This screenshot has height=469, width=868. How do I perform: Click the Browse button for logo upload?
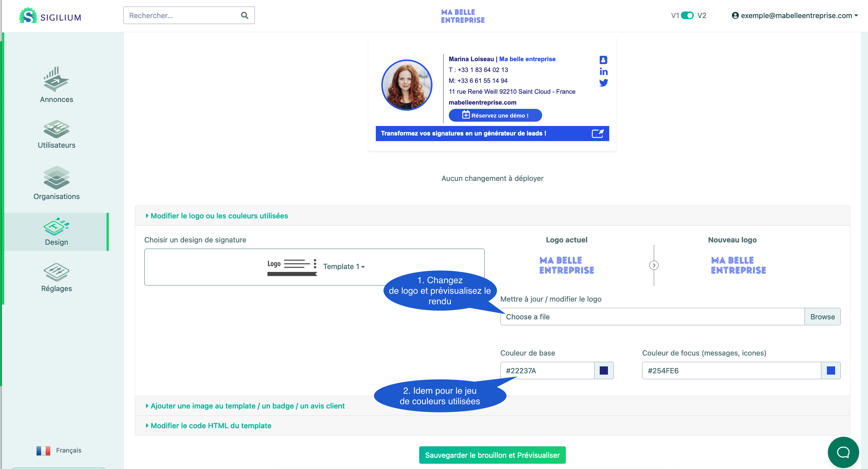tap(822, 317)
